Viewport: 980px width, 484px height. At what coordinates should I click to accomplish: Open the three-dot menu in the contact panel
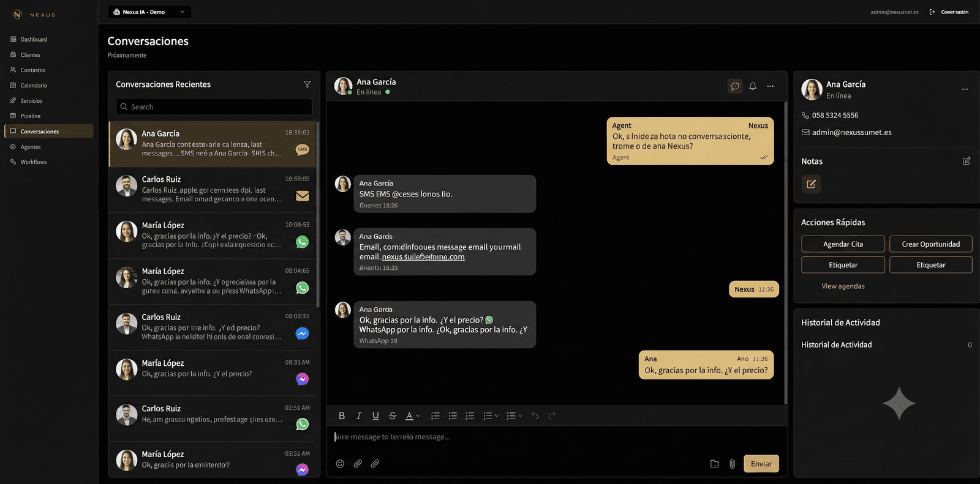[965, 89]
